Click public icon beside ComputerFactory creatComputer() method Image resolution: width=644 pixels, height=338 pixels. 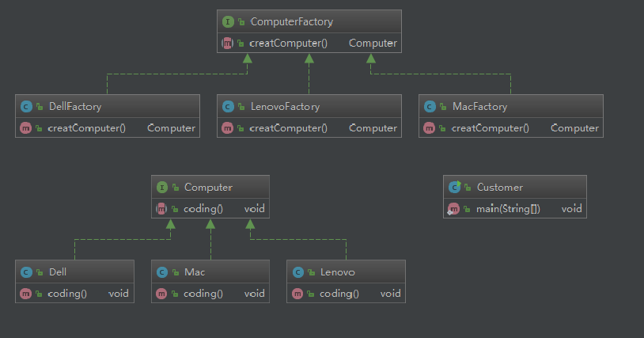(x=241, y=43)
